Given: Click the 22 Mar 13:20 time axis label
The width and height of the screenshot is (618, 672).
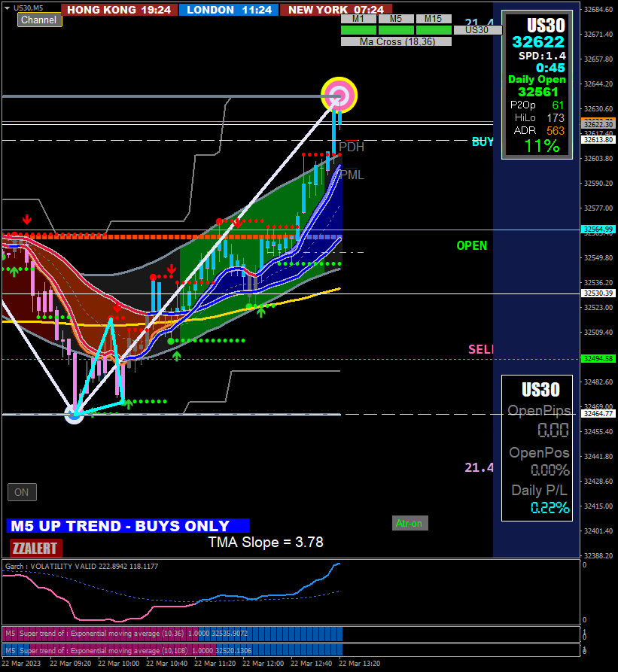Looking at the screenshot, I should [359, 664].
